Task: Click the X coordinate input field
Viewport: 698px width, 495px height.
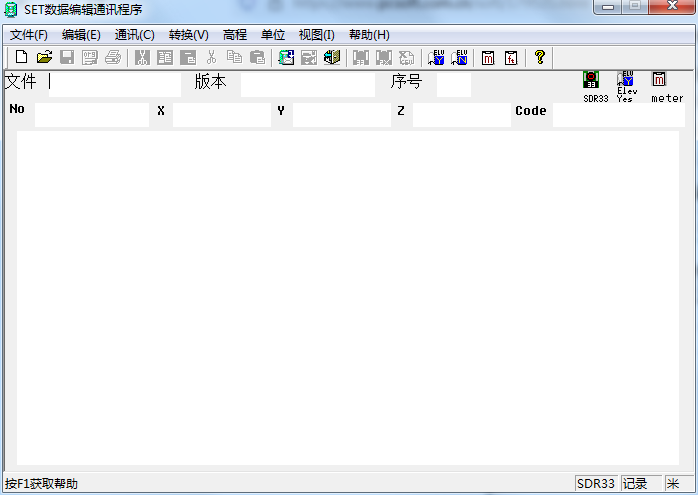Action: 220,115
